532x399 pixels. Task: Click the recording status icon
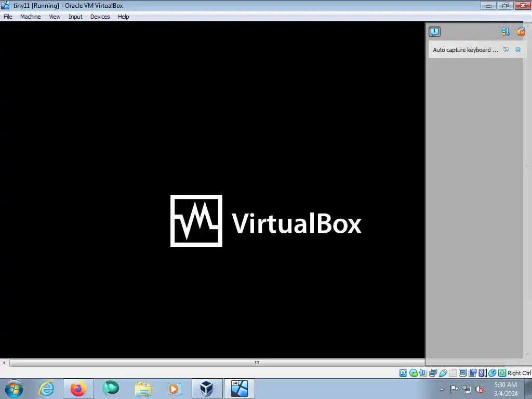pos(472,373)
